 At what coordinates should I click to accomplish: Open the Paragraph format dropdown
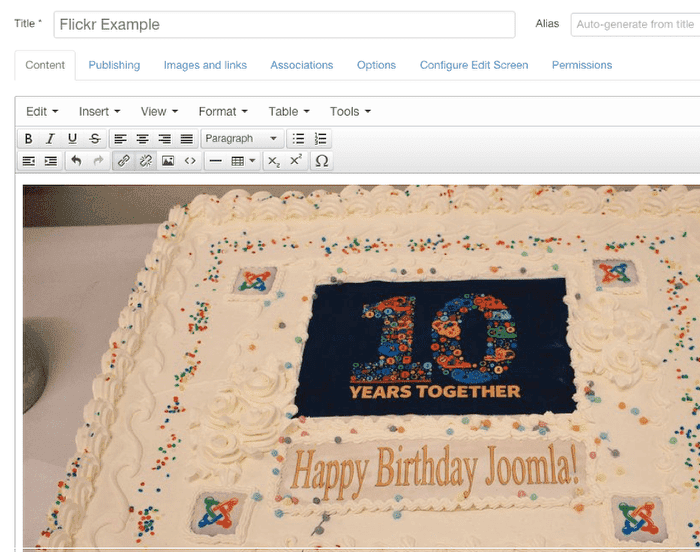pos(242,139)
